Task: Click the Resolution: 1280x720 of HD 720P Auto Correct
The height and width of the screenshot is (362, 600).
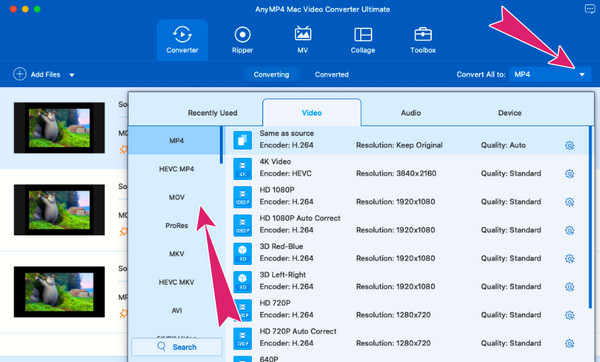Action: pos(393,343)
